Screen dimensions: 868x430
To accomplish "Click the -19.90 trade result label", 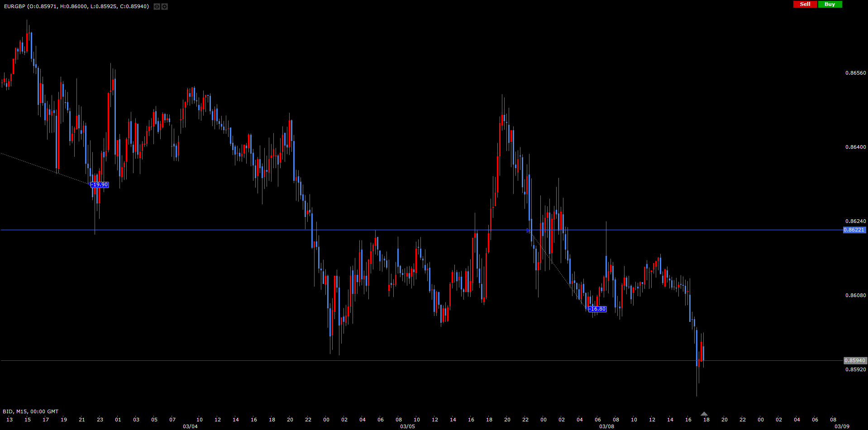I will click(99, 184).
